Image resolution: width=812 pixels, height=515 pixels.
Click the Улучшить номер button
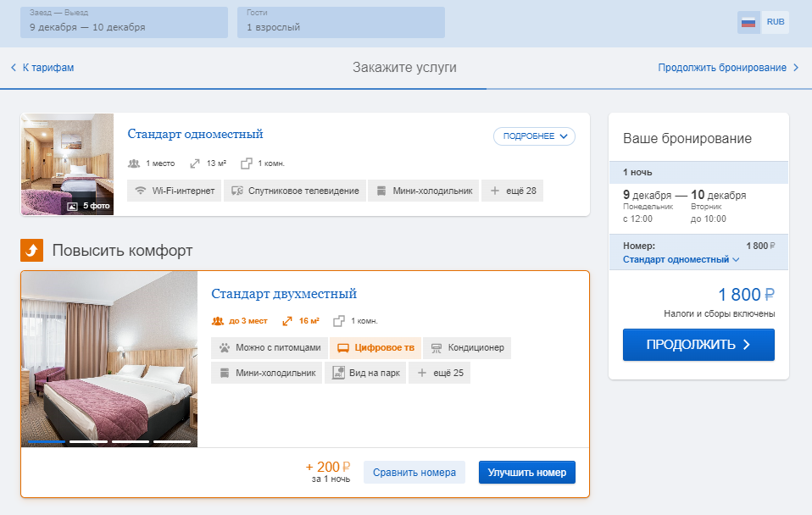coord(526,473)
